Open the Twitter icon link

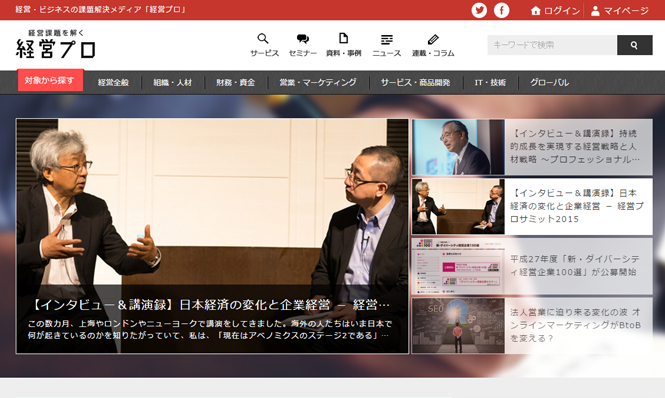(479, 10)
